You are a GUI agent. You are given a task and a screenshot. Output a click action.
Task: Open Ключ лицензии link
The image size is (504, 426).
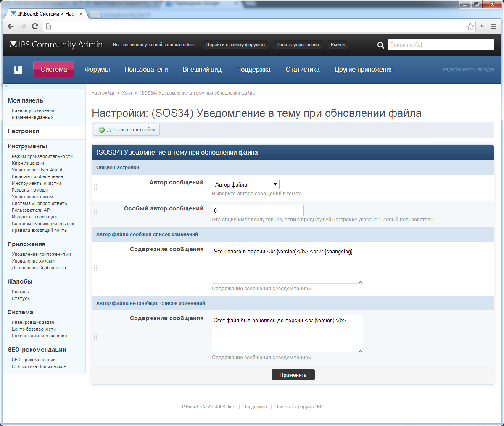[28, 163]
